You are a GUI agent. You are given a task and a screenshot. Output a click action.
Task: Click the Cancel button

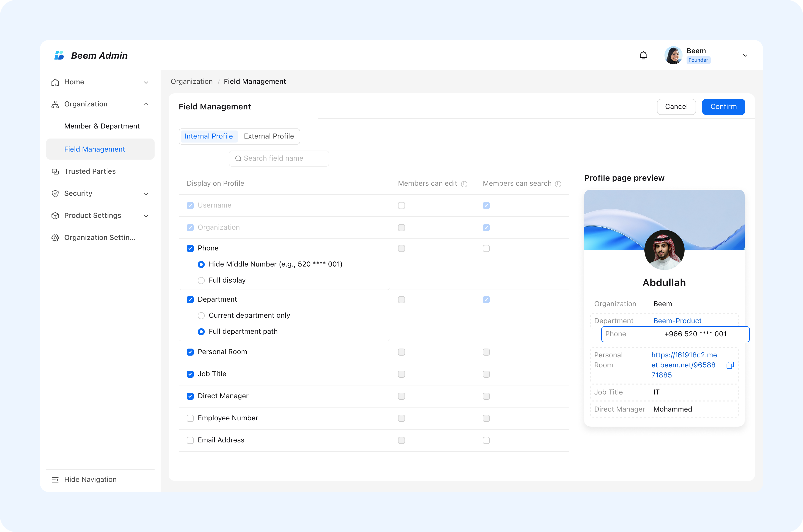tap(676, 107)
